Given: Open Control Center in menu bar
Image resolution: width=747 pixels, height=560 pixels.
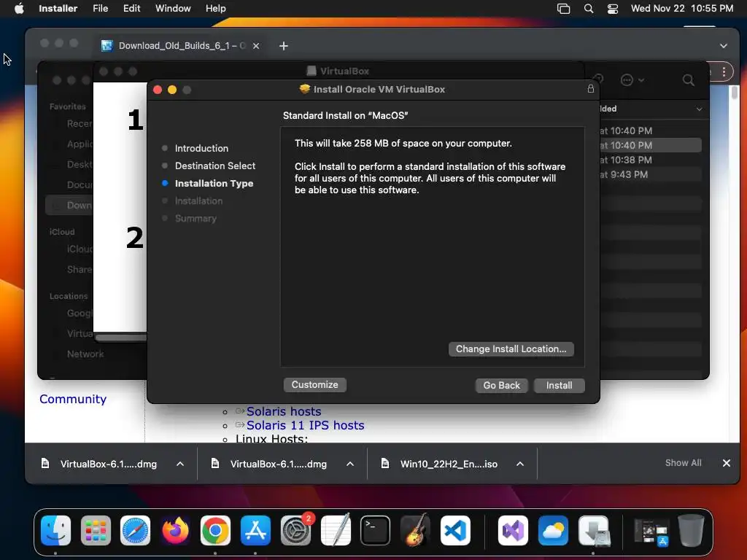Looking at the screenshot, I should (613, 8).
